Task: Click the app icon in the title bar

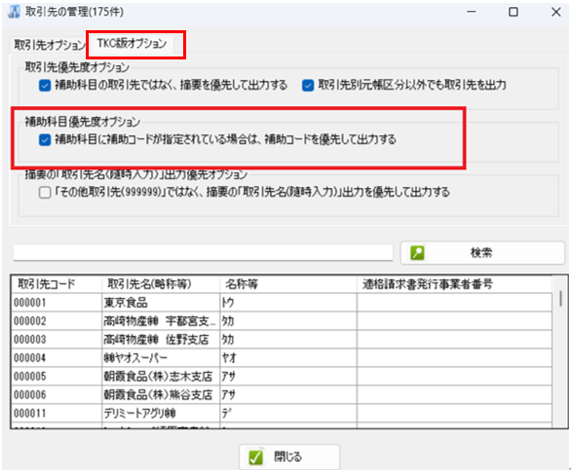Action: point(14,12)
